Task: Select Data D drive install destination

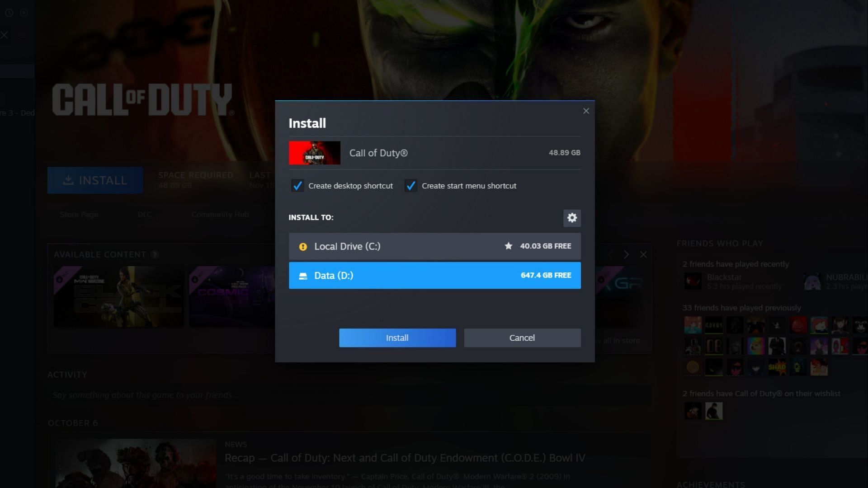Action: point(434,275)
